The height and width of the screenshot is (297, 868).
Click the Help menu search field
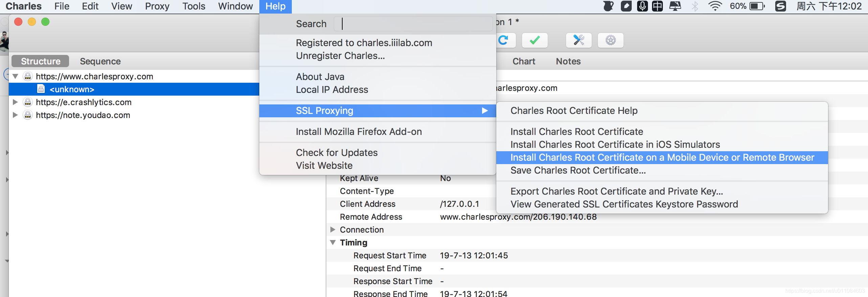[413, 24]
